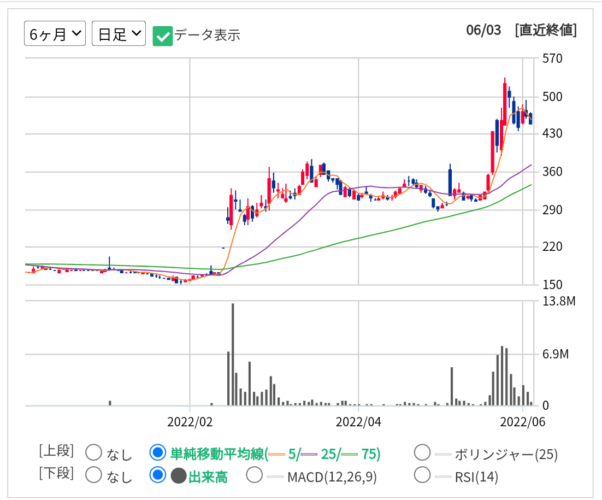Image resolution: width=602 pixels, height=500 pixels.
Task: Click the 13.8M volume axis label
Action: click(559, 301)
